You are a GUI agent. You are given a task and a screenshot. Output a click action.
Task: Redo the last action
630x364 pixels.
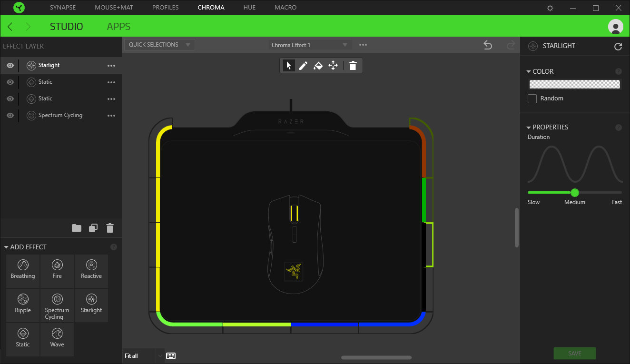tap(511, 45)
